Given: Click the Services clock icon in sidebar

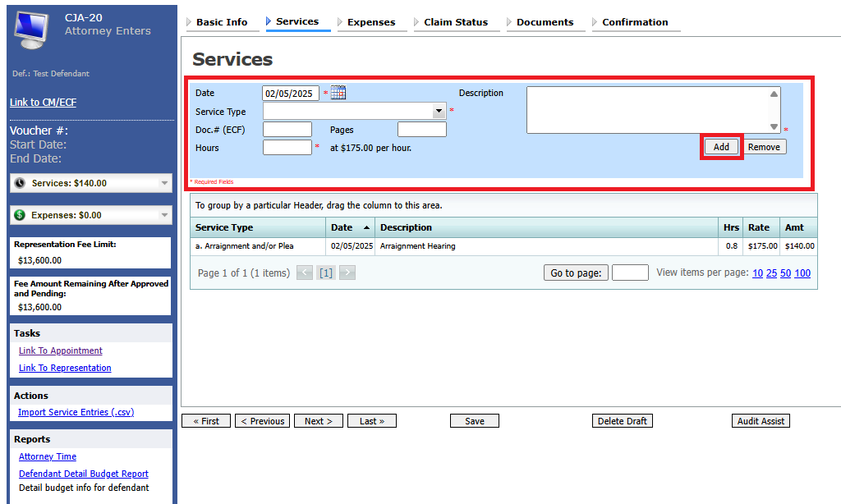Looking at the screenshot, I should 20,183.
